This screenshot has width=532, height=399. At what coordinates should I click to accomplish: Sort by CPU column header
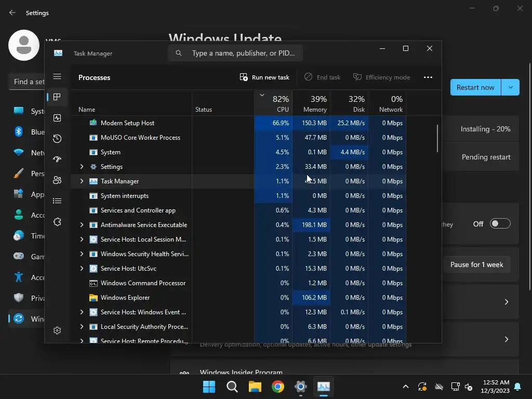tap(273, 103)
